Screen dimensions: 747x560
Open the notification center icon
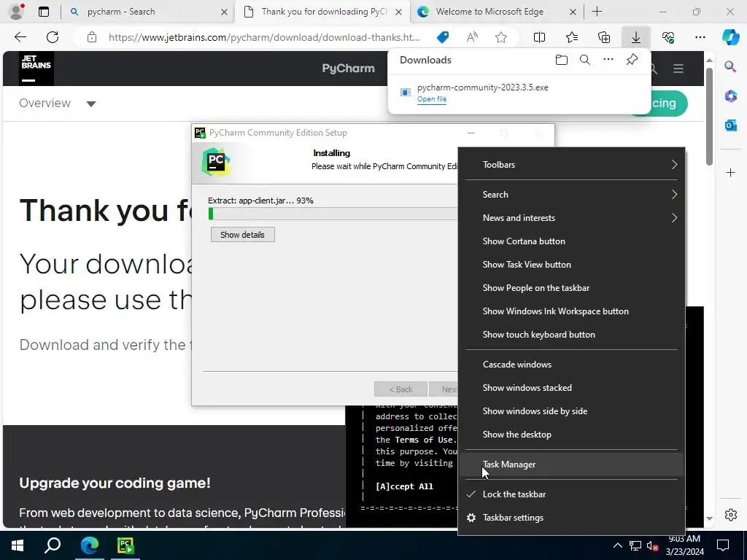click(x=723, y=545)
